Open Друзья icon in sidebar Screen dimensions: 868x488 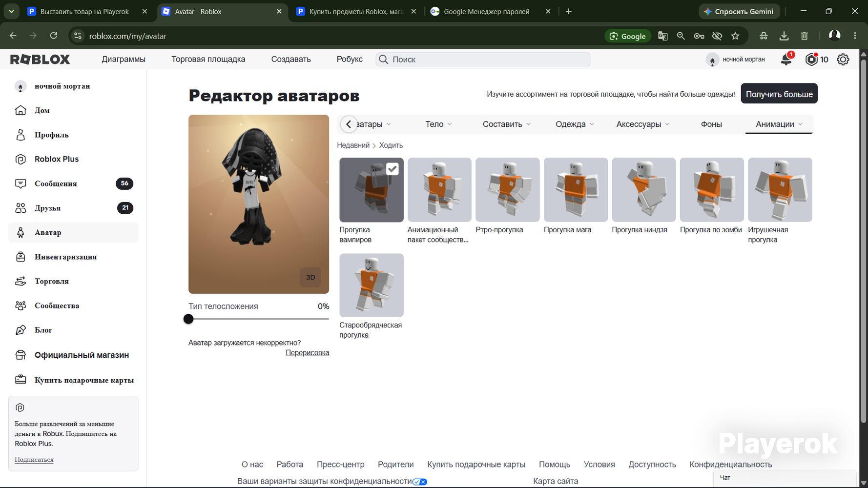[21, 208]
